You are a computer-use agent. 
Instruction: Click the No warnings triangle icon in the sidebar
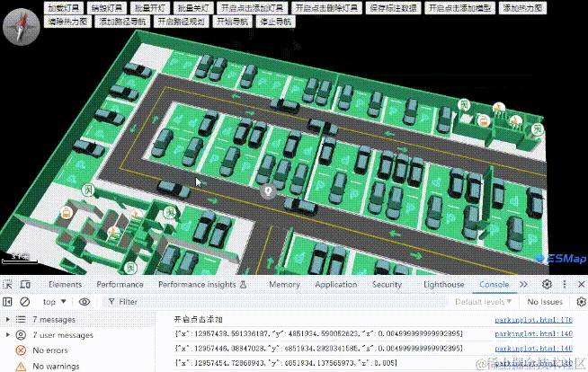21,366
